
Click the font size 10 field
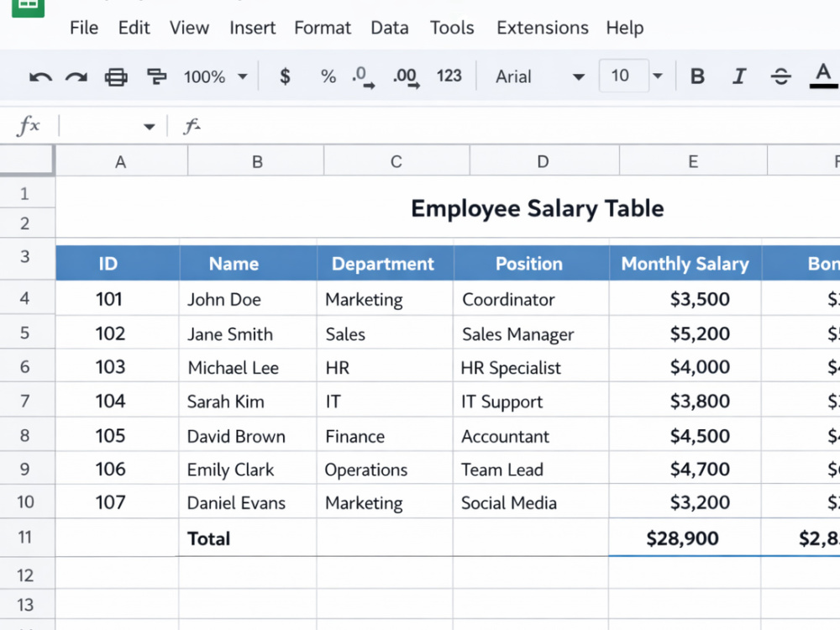pos(623,76)
